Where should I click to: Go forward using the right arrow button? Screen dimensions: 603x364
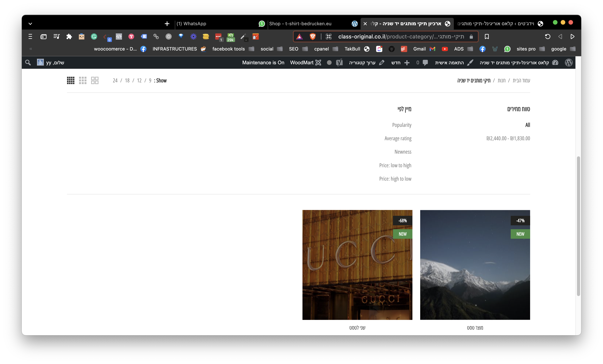[x=573, y=37]
